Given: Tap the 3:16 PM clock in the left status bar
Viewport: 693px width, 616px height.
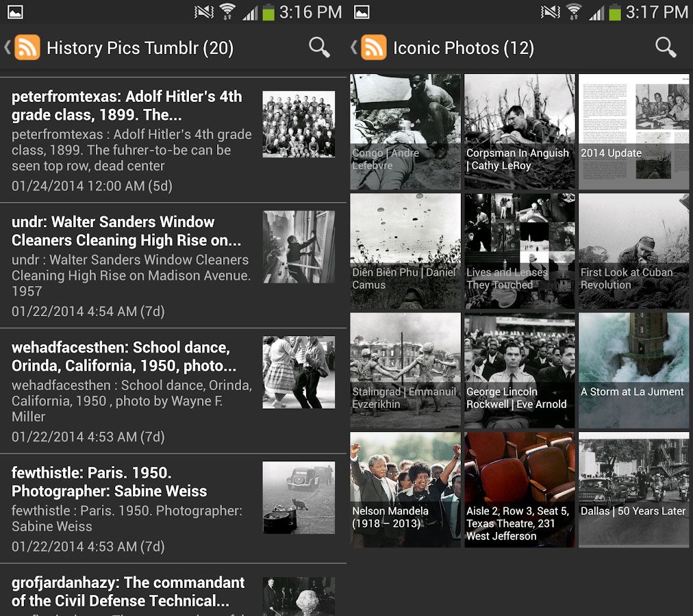Looking at the screenshot, I should (x=311, y=12).
